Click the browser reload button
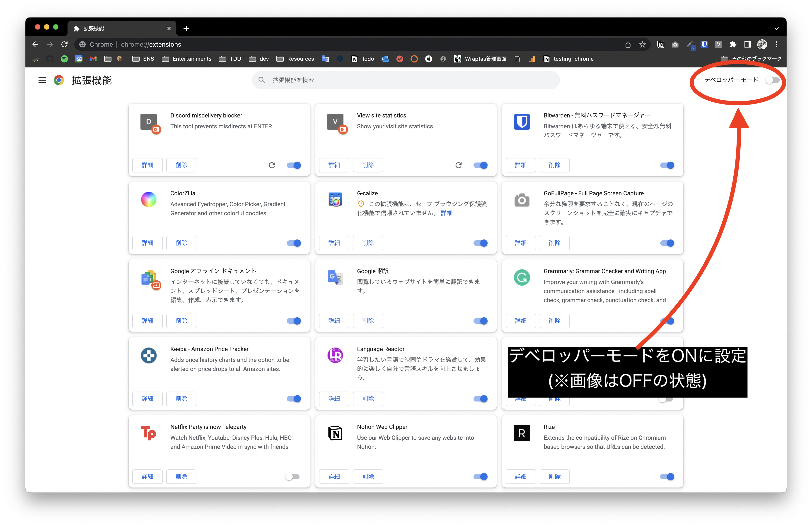Image resolution: width=812 pixels, height=526 pixels. click(65, 44)
